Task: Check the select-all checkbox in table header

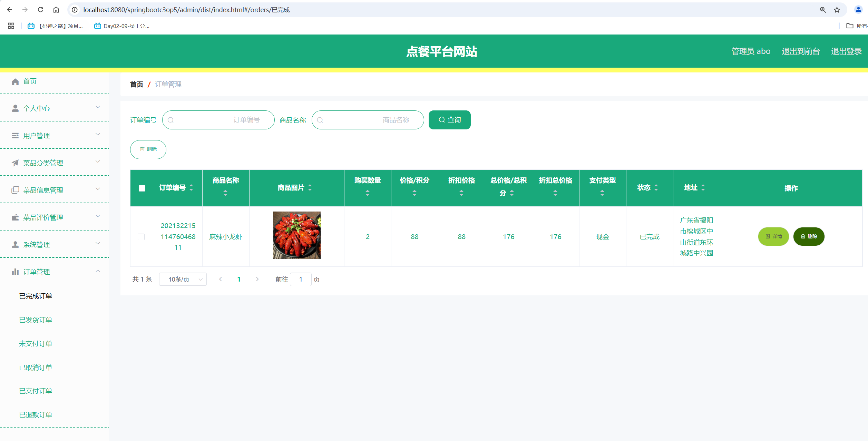Action: (x=142, y=188)
